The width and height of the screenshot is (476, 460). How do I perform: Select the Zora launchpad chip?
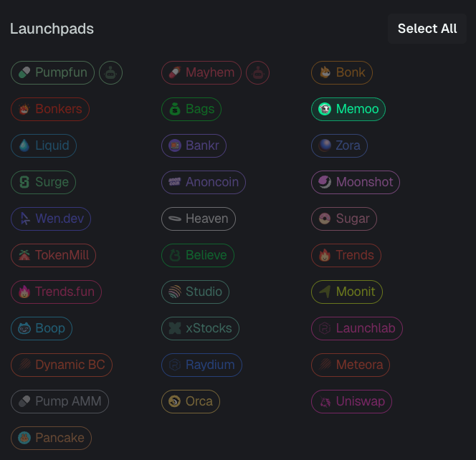coord(339,145)
